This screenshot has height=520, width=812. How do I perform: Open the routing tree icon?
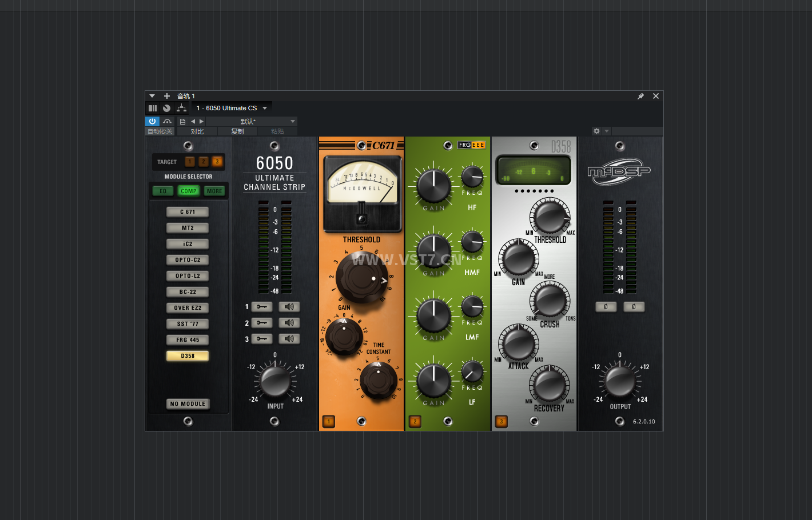pos(181,108)
